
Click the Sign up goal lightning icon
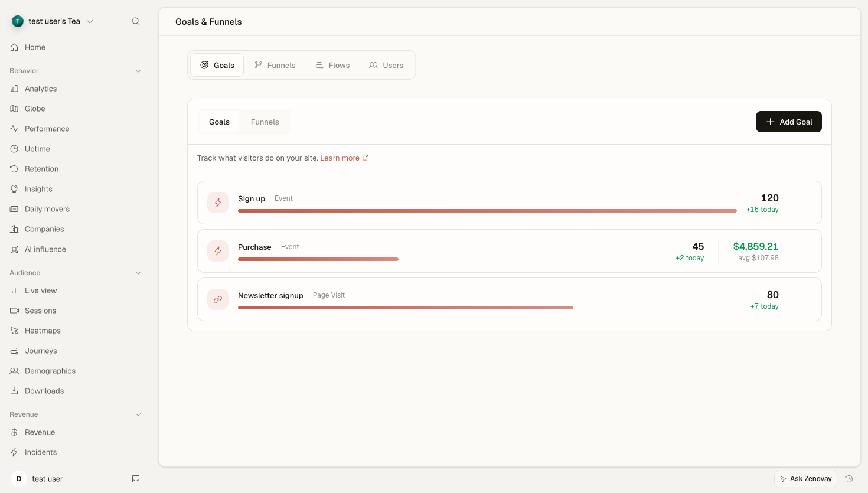click(218, 203)
